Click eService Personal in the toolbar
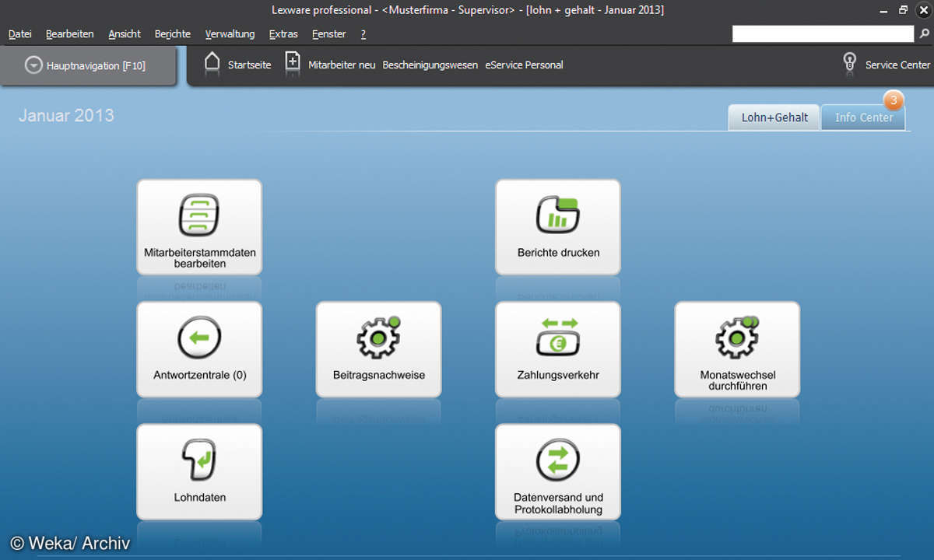Image resolution: width=934 pixels, height=560 pixels. (524, 65)
